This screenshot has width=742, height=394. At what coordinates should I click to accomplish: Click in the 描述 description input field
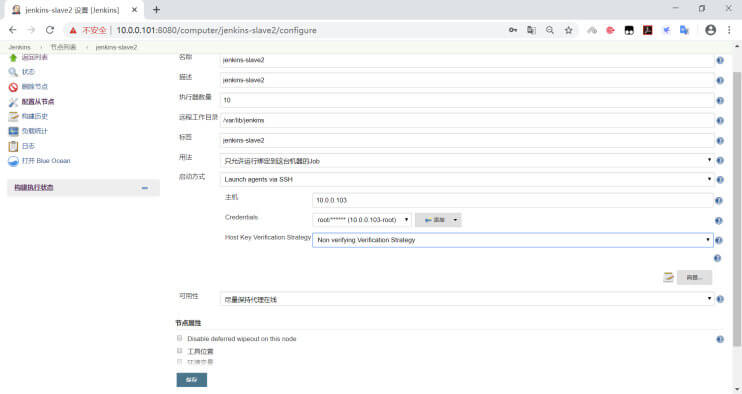467,80
